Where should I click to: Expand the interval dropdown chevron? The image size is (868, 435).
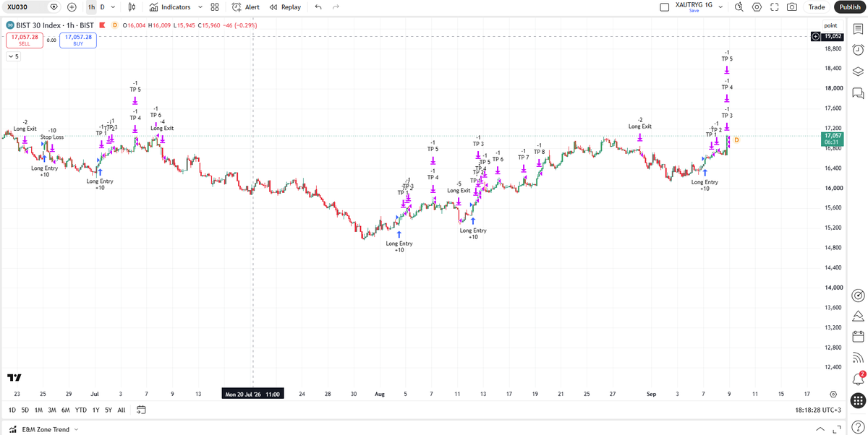click(113, 7)
